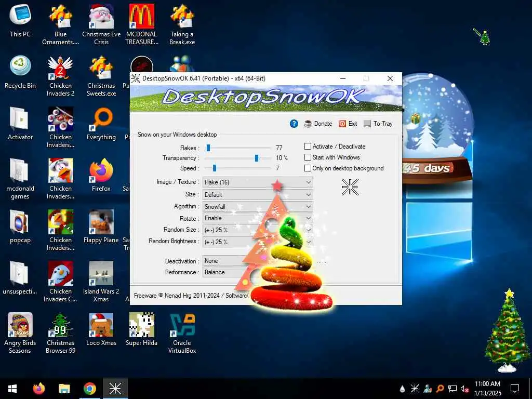Enable Start with Windows

click(308, 157)
